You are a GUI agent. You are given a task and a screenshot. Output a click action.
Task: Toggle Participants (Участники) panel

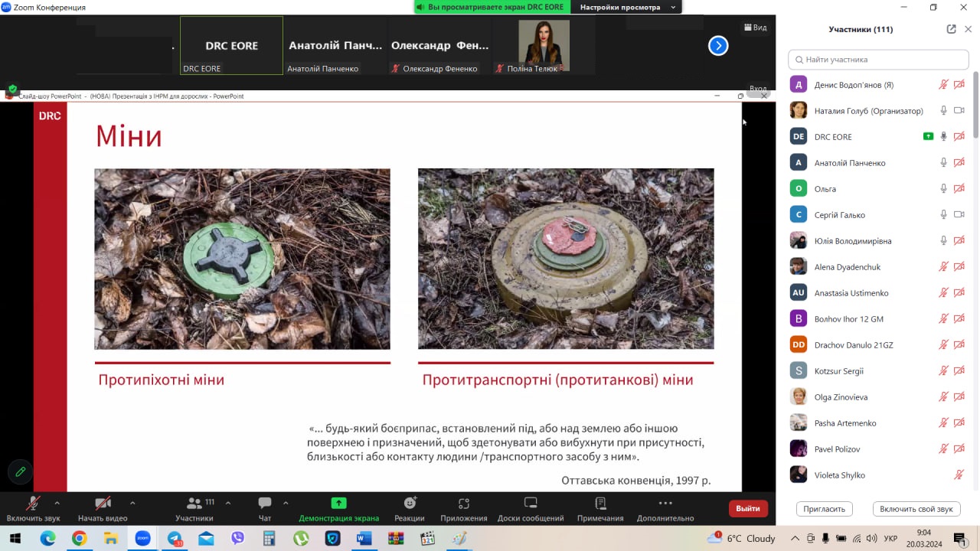[x=194, y=504]
